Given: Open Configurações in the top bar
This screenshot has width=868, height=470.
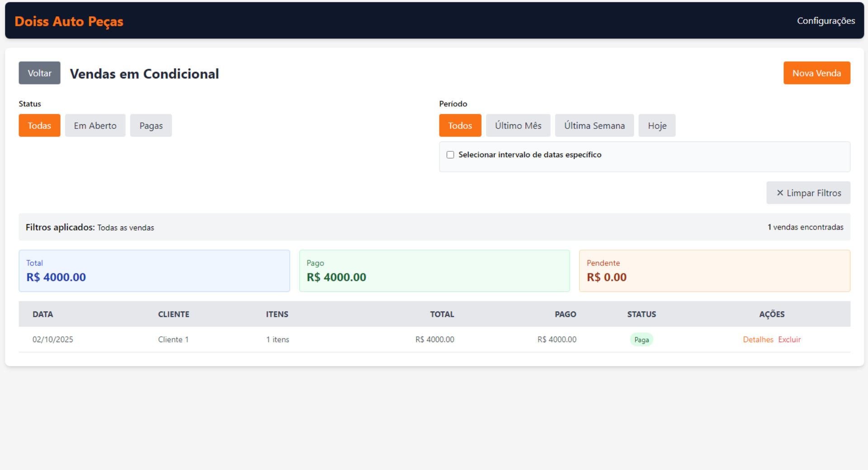Looking at the screenshot, I should click(826, 21).
